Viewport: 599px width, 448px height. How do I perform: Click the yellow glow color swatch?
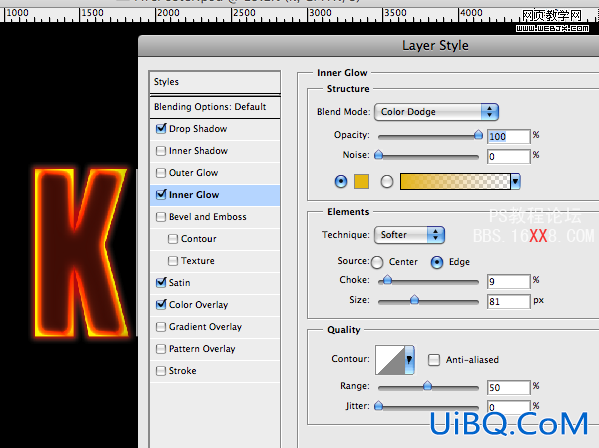(361, 181)
